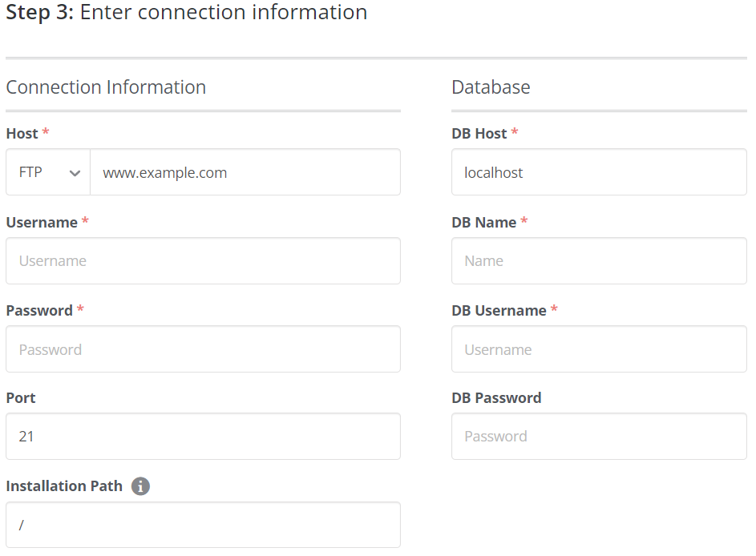Click the DB Username input field

click(x=599, y=349)
